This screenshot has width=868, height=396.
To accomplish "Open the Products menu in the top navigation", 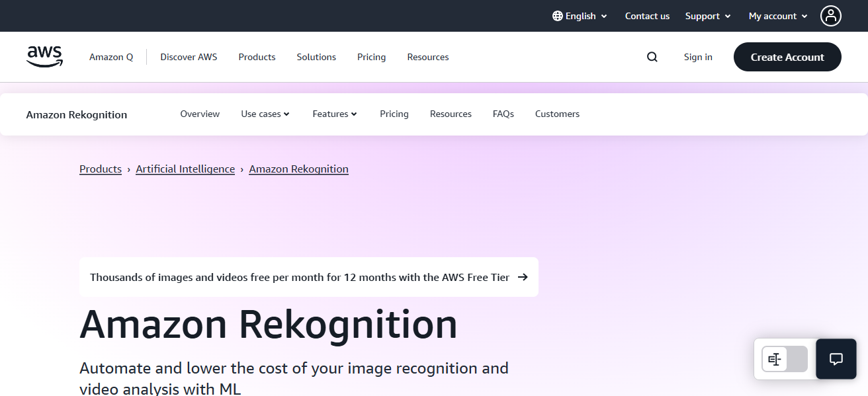I will [257, 57].
